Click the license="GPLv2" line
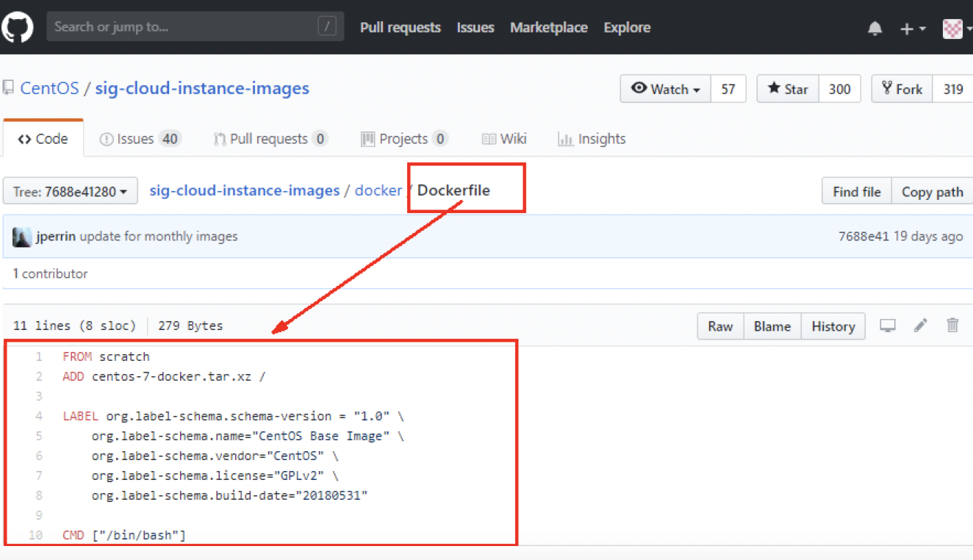973x560 pixels. pos(215,475)
